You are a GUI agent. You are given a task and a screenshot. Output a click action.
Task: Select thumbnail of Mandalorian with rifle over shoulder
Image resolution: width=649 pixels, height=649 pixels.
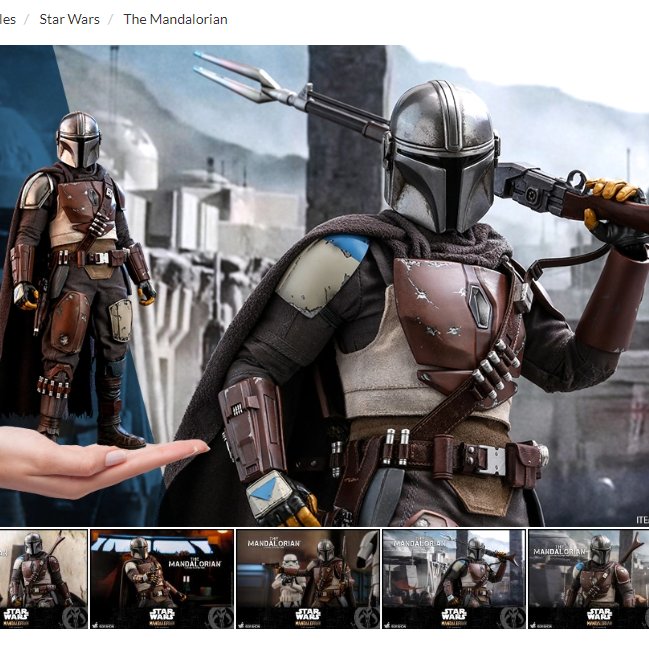click(x=454, y=579)
